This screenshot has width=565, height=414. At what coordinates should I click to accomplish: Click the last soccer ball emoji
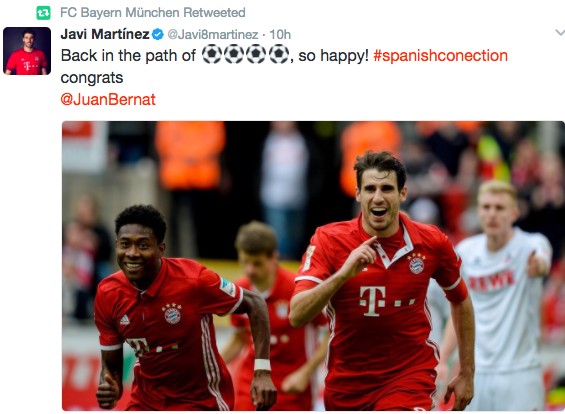(x=279, y=54)
